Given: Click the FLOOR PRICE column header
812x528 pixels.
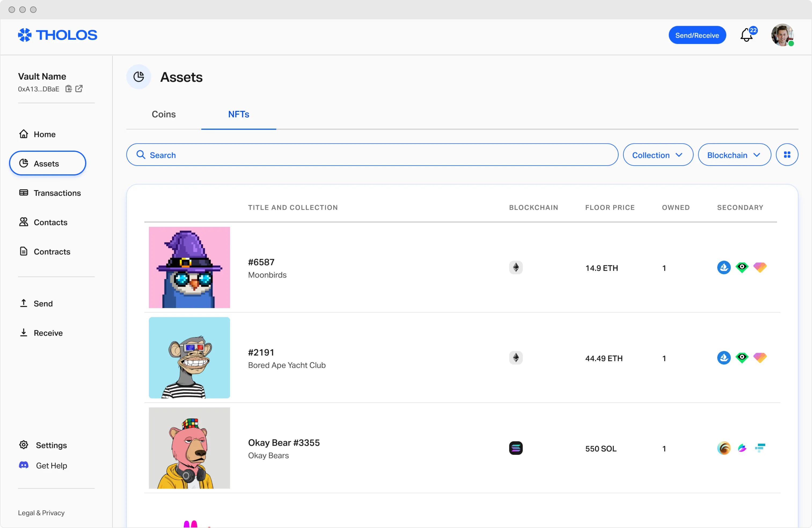Looking at the screenshot, I should click(x=610, y=207).
